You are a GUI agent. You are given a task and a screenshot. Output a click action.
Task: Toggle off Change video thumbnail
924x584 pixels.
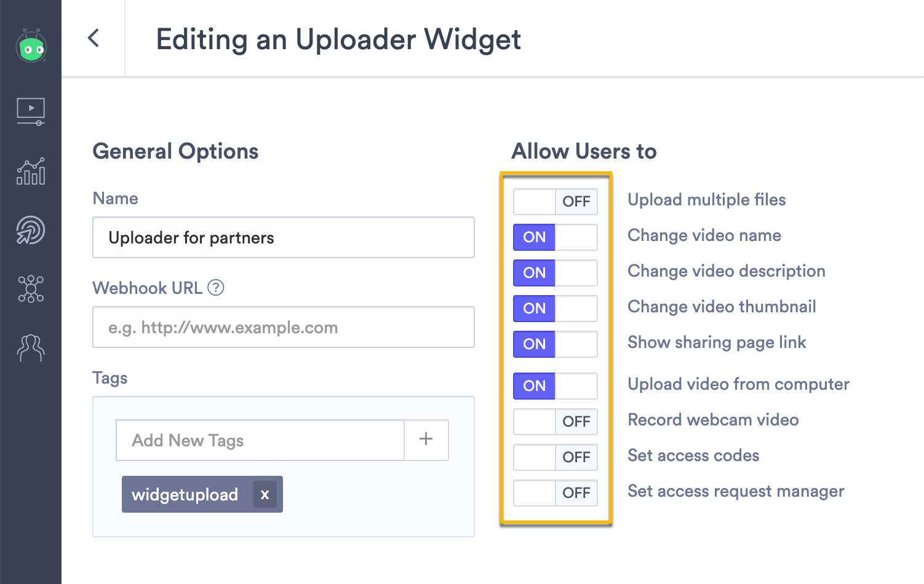click(556, 309)
